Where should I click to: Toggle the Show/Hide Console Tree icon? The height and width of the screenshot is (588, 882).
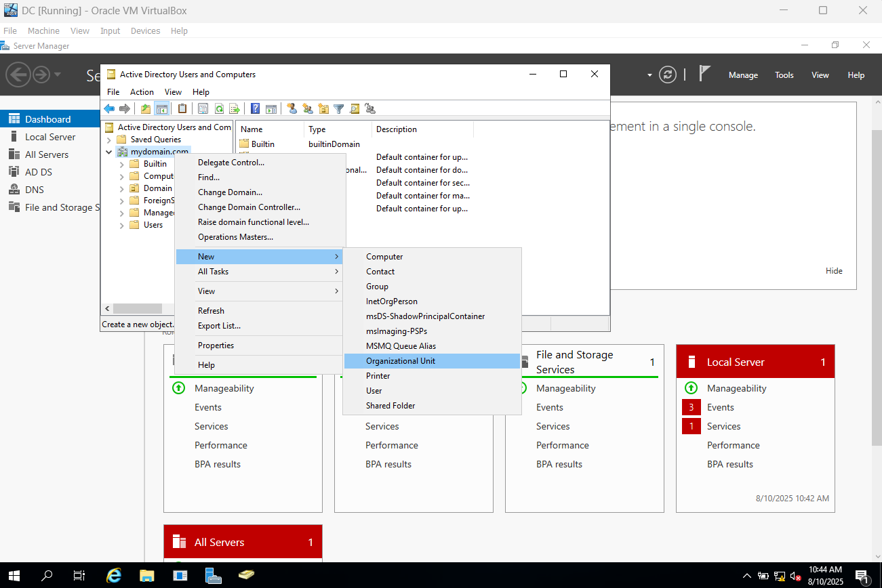[161, 108]
